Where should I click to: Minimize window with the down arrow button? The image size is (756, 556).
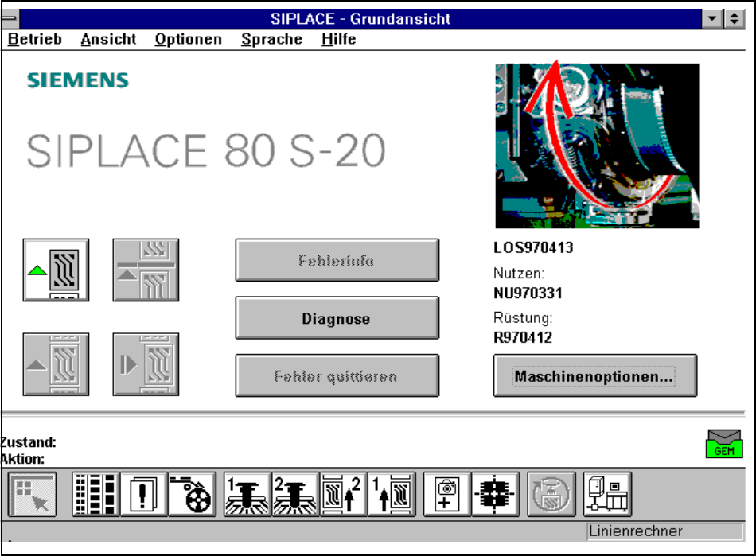coord(711,19)
